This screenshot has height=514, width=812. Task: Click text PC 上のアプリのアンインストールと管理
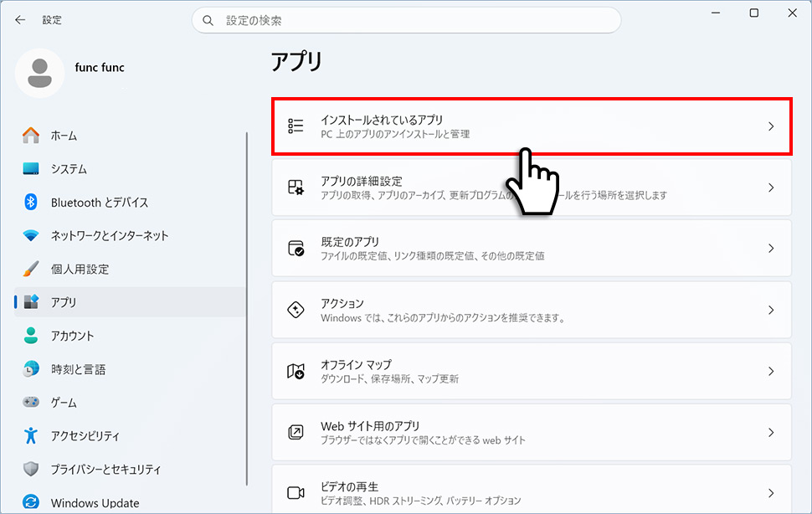[395, 134]
